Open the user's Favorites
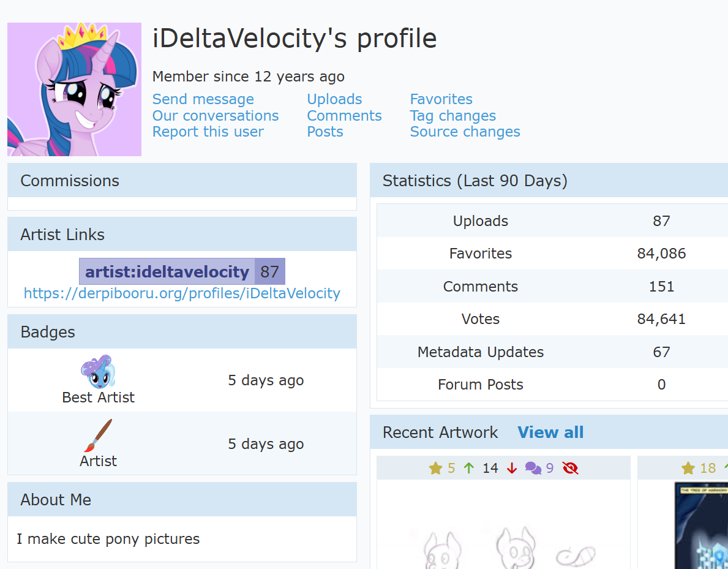The width and height of the screenshot is (728, 569). pos(441,99)
